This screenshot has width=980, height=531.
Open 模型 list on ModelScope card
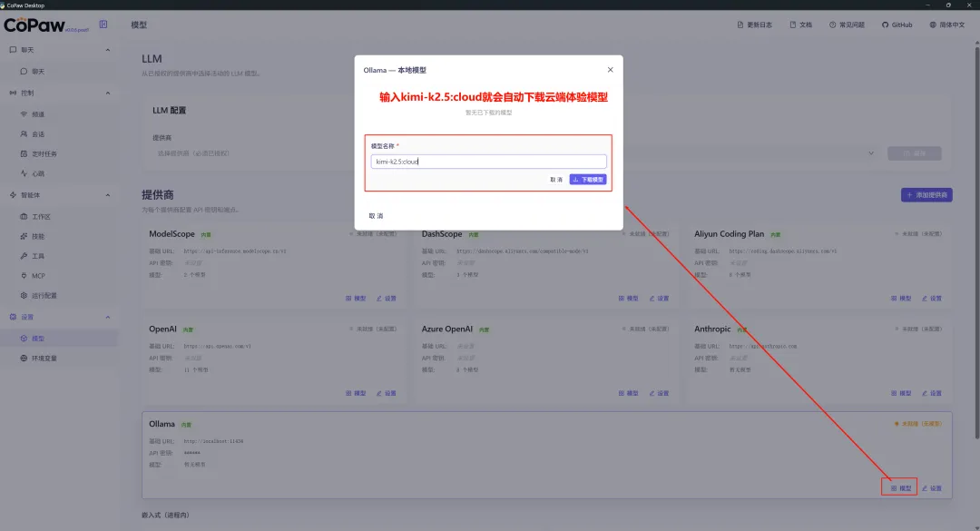click(356, 299)
